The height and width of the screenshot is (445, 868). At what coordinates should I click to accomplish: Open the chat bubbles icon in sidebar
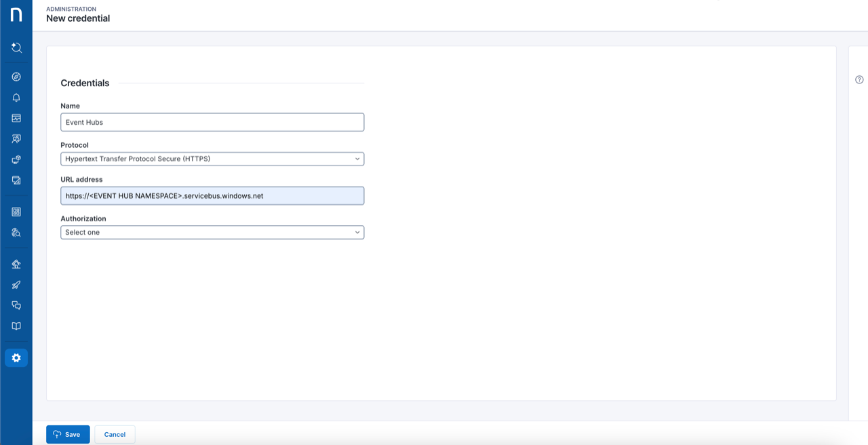pyautogui.click(x=16, y=305)
